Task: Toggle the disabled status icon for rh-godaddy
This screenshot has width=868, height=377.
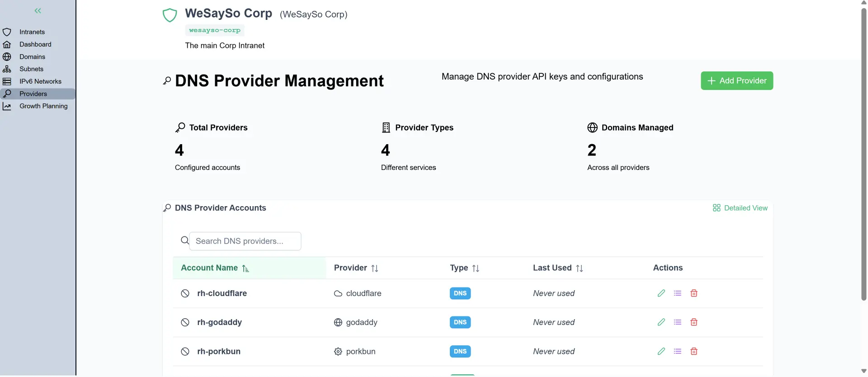Action: (x=185, y=322)
